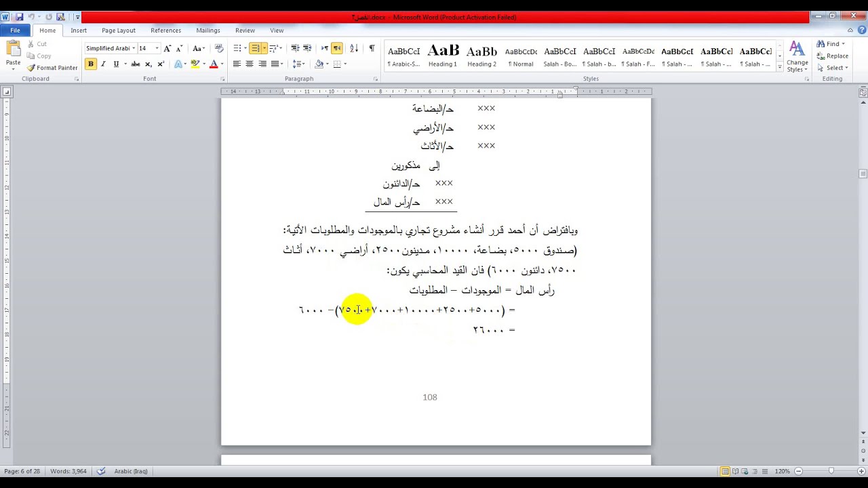The width and height of the screenshot is (868, 488).
Task: Open the font size 14 dropdown
Action: point(157,48)
